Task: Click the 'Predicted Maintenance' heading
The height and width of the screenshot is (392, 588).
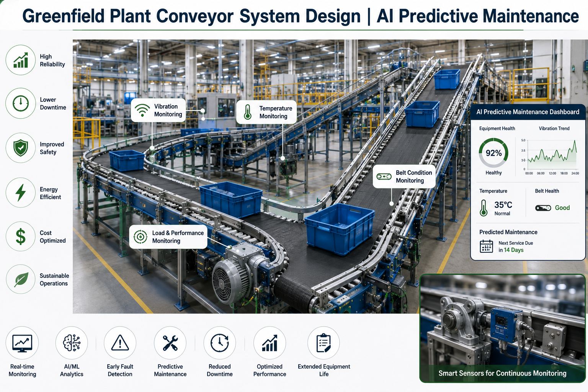Action: [x=508, y=232]
